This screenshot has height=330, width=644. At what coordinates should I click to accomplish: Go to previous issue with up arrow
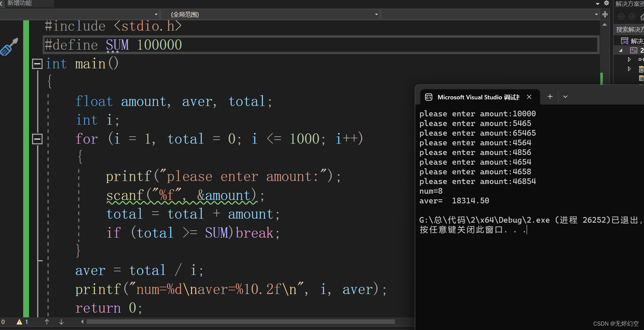47,322
